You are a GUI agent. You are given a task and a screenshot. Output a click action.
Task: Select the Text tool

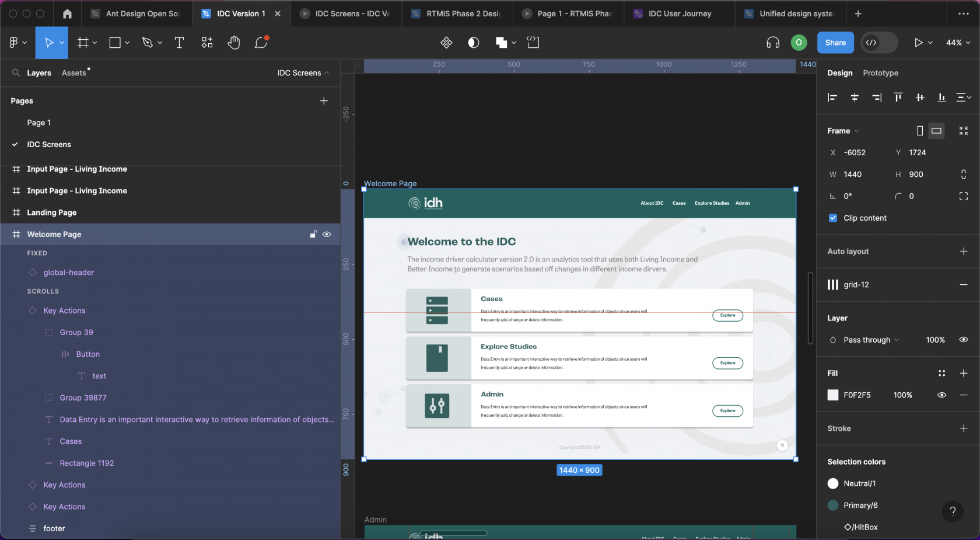(179, 43)
